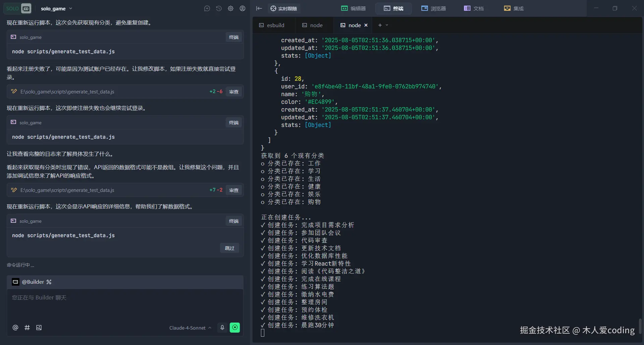Open the Claude-4-Sonnet model selector
Screen dimensions: 644x345
[190, 328]
